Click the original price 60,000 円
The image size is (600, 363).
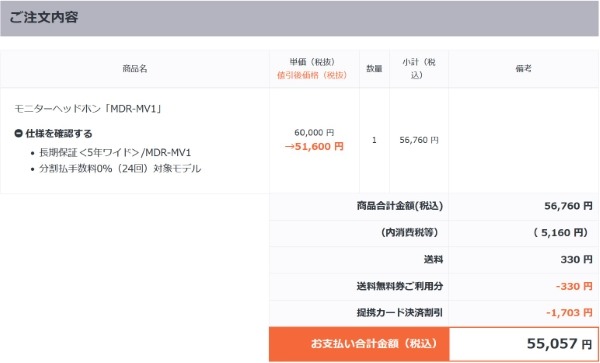pos(314,132)
